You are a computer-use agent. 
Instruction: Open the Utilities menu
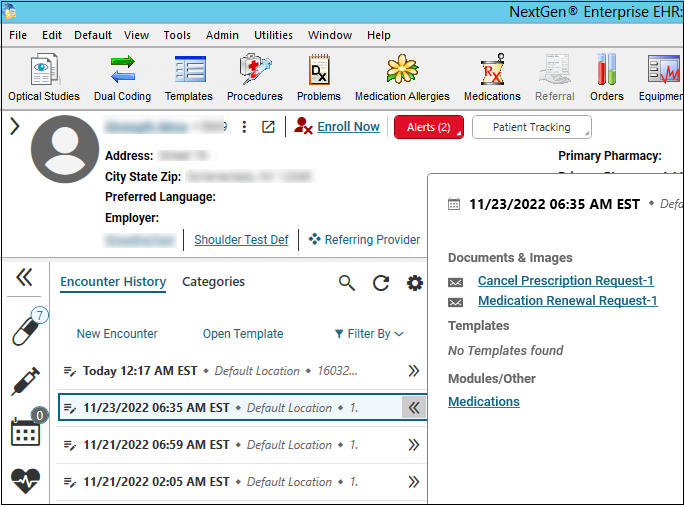tap(274, 35)
